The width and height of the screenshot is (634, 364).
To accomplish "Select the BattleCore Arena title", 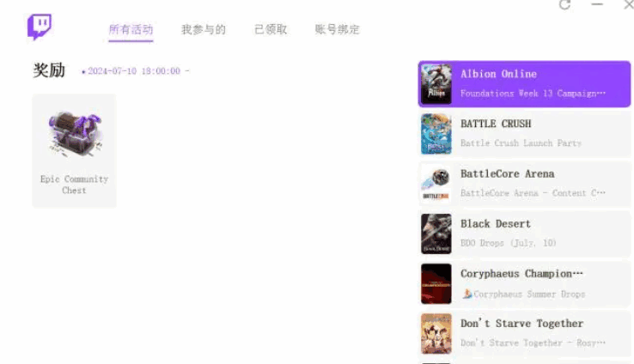I will tap(508, 173).
